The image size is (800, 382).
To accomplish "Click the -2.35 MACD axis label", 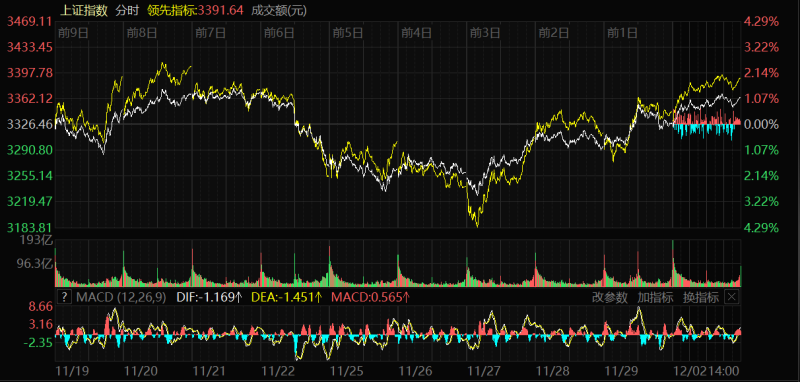I will pyautogui.click(x=39, y=343).
